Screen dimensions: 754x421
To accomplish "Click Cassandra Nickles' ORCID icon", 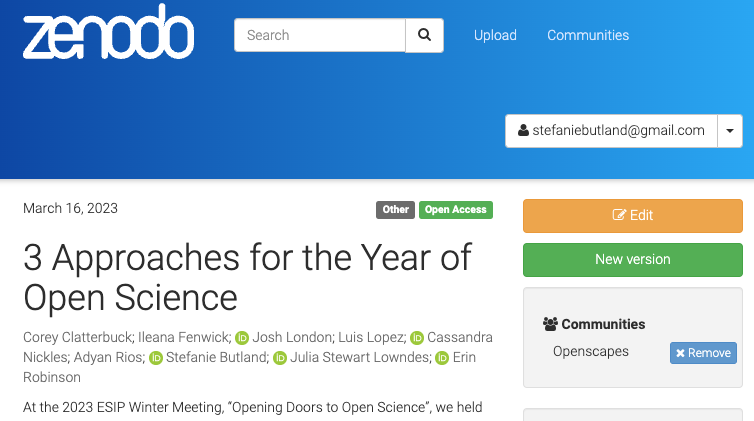I will 417,338.
